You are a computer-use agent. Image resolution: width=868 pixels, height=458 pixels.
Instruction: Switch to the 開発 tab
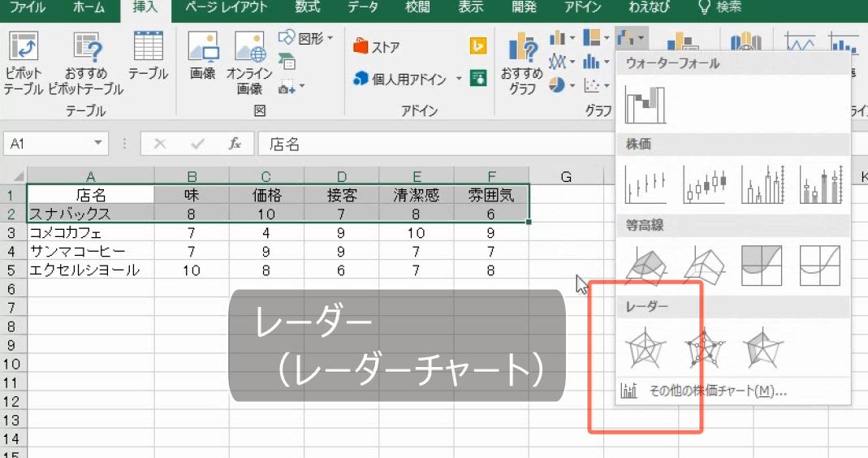tap(525, 7)
